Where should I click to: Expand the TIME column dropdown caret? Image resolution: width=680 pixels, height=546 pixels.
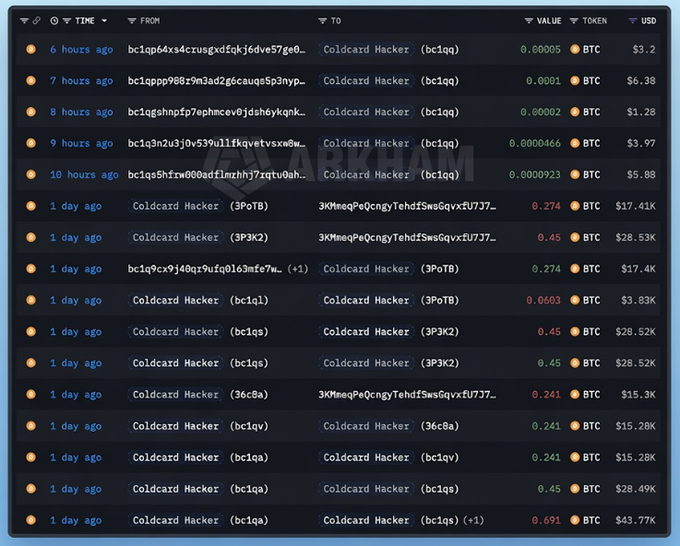tap(104, 20)
